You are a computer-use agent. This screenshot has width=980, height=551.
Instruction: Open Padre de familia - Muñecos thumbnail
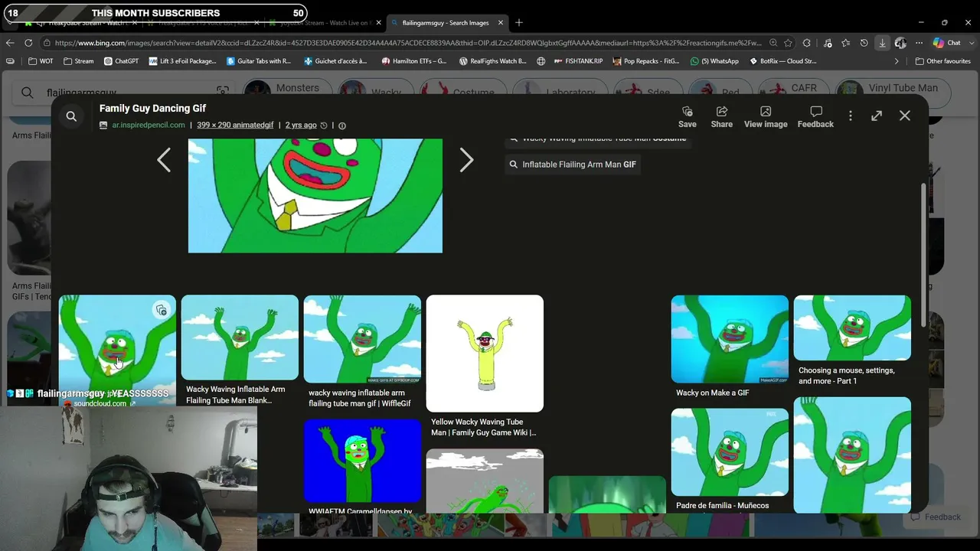click(730, 452)
